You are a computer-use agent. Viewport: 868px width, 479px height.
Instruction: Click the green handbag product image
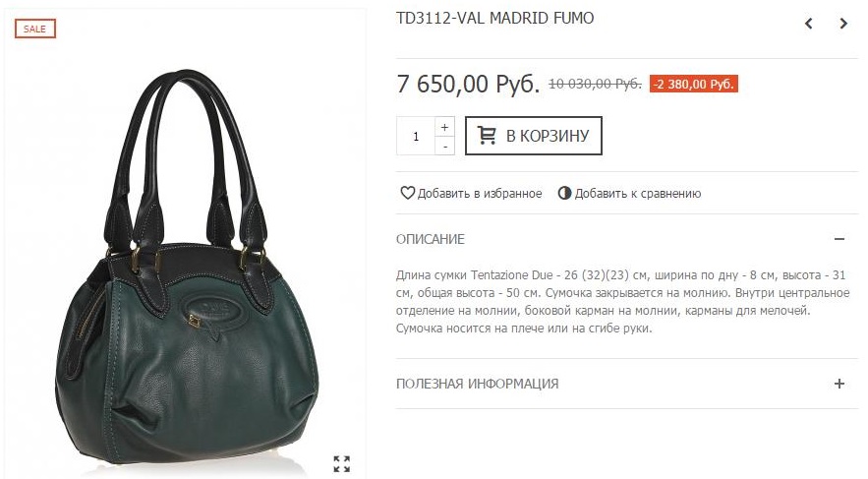pos(187,273)
